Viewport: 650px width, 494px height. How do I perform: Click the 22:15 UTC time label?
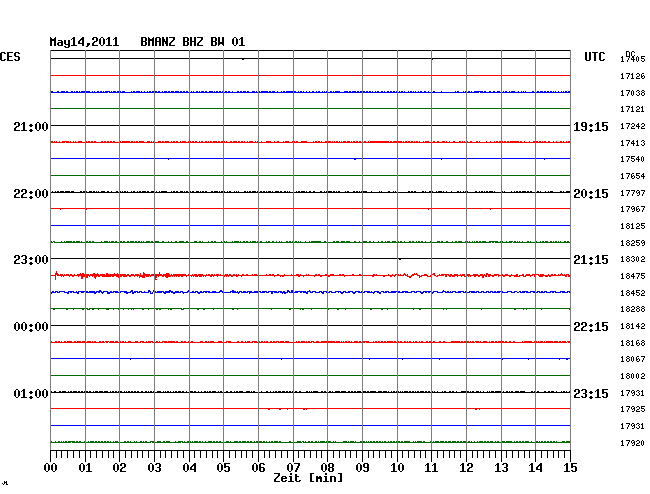(x=591, y=327)
